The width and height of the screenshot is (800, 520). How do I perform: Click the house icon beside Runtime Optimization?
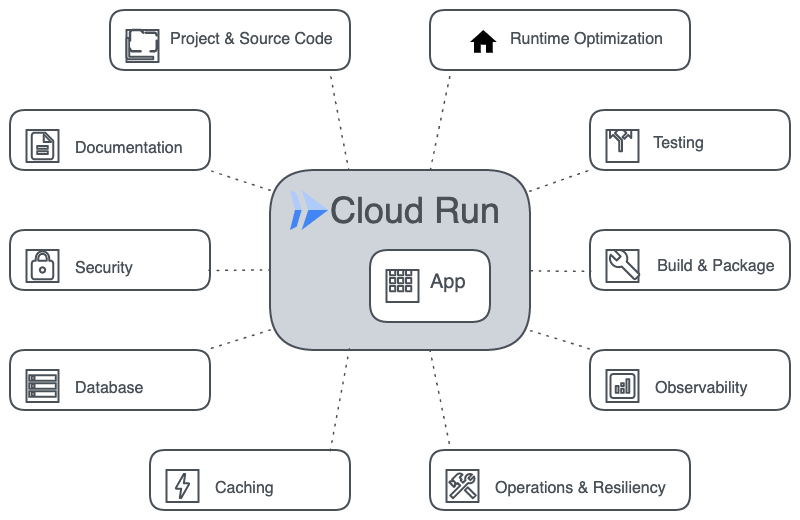[x=483, y=42]
